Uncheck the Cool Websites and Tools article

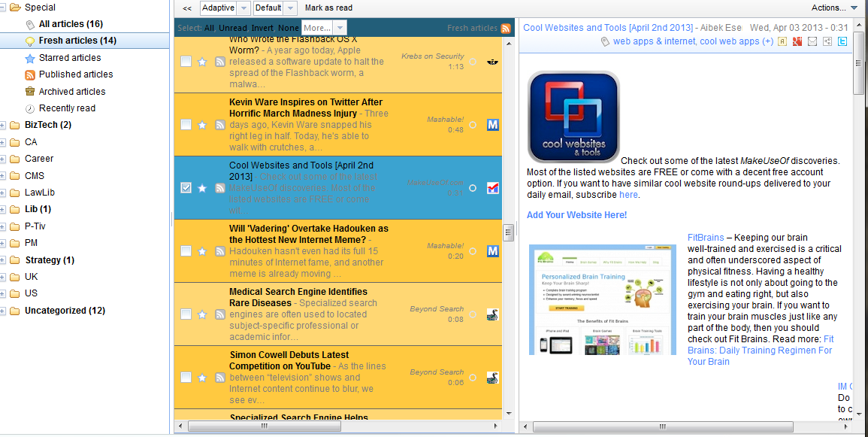coord(186,187)
